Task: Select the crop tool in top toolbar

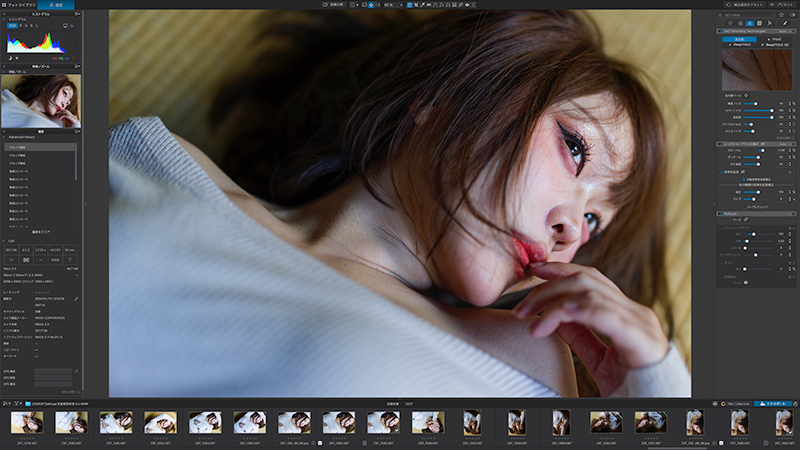Action: coord(416,5)
